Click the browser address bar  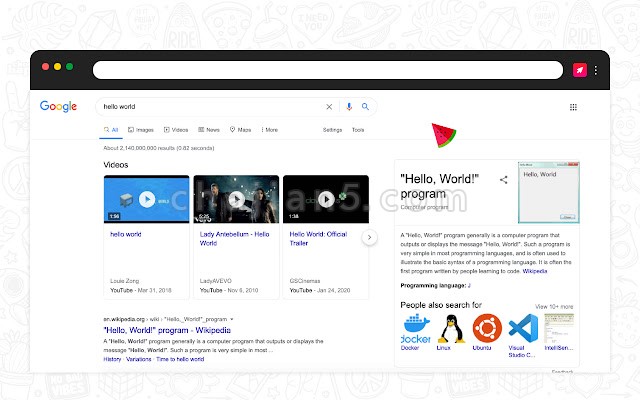[328, 70]
